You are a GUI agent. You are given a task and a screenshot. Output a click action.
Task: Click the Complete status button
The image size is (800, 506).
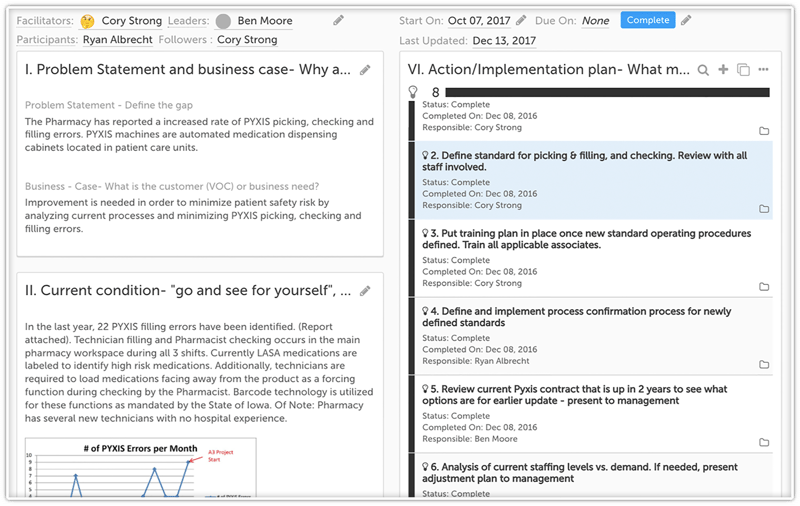pyautogui.click(x=647, y=20)
